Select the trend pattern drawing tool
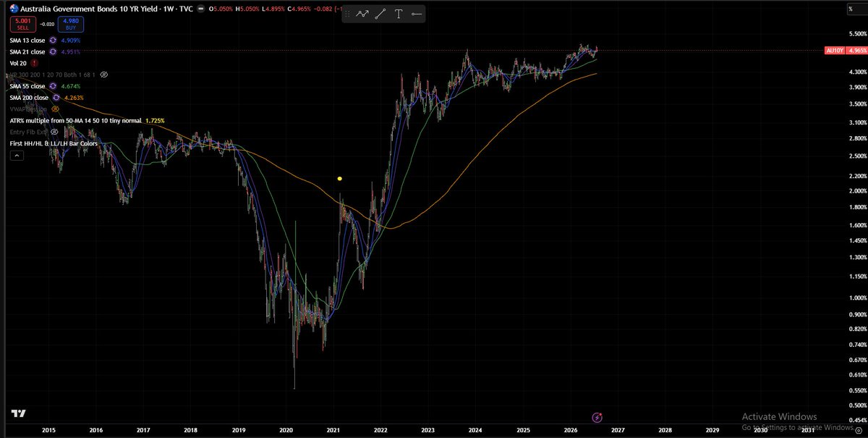This screenshot has height=438, width=868. (361, 13)
